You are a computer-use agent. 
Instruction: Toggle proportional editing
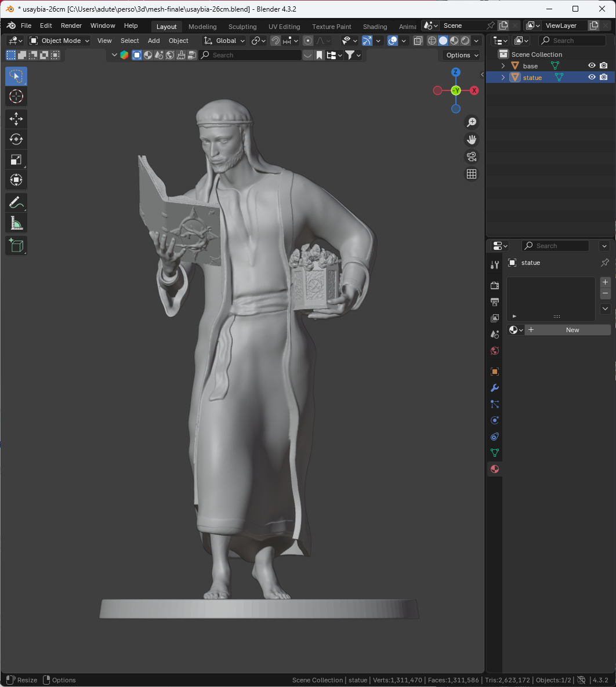pyautogui.click(x=308, y=41)
